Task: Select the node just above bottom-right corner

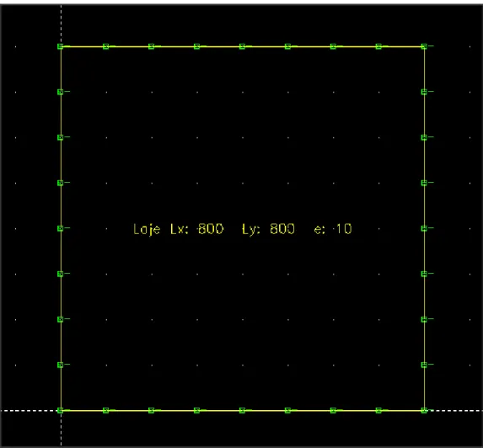Action: 424,365
